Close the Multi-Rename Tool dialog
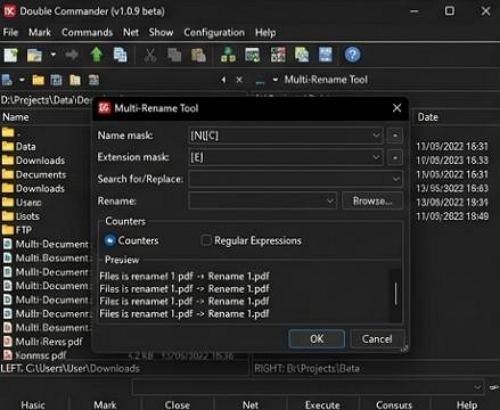The height and width of the screenshot is (410, 500). tap(397, 108)
